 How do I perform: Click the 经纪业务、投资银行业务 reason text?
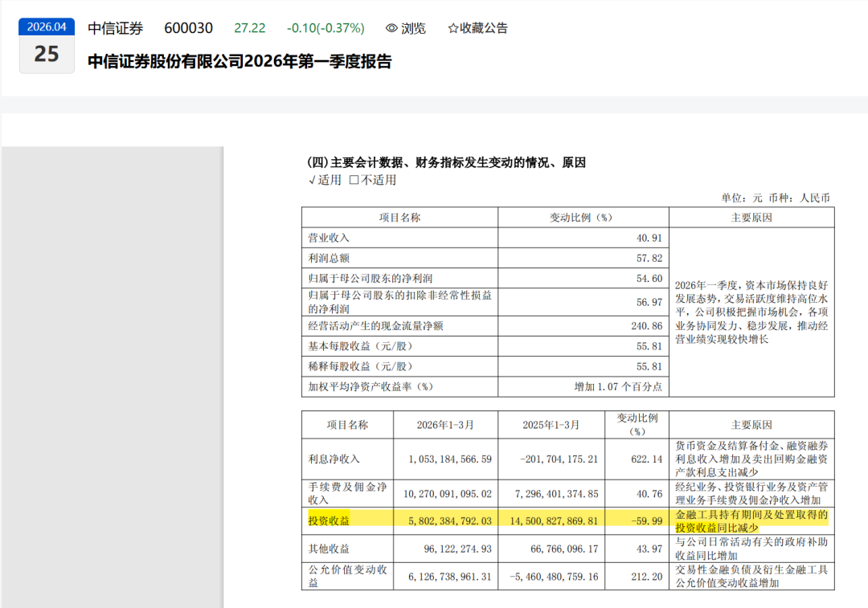tap(751, 493)
